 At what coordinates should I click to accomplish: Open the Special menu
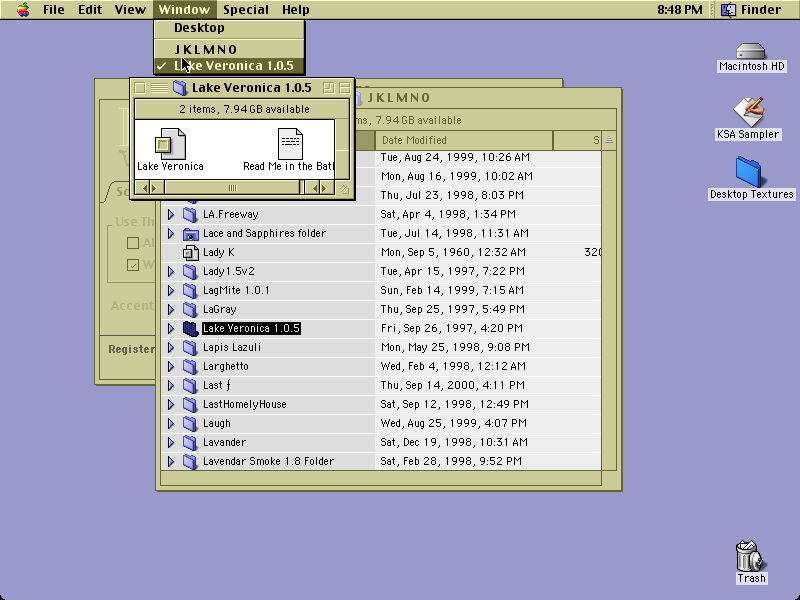[246, 10]
